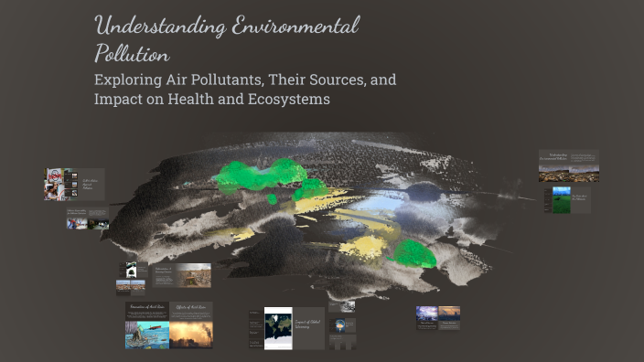Click the light blue patch in the painting

[x=380, y=204]
